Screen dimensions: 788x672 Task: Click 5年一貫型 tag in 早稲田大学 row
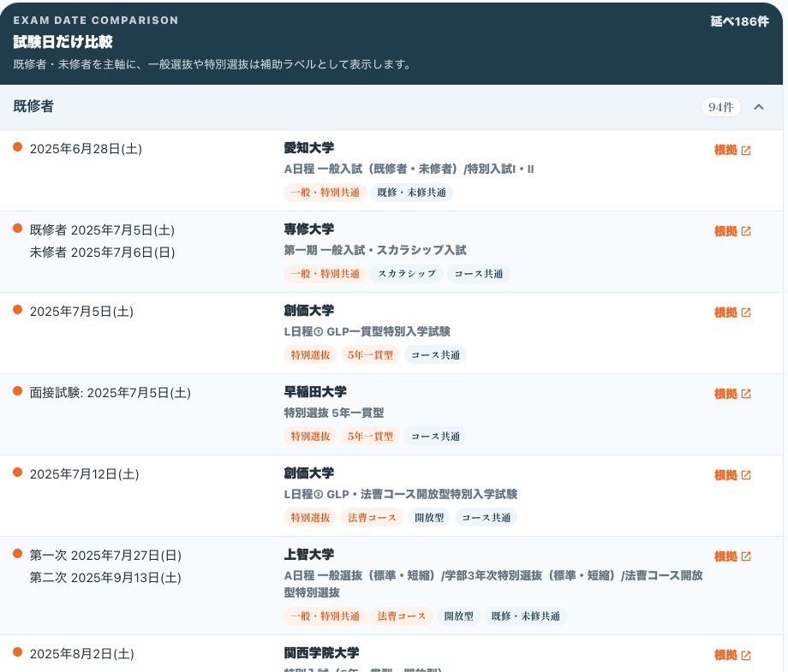(370, 437)
